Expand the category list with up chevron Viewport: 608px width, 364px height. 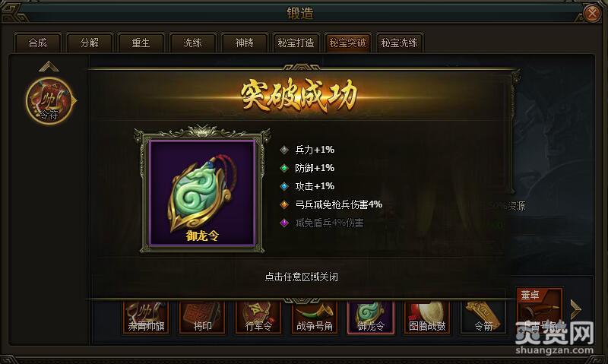click(49, 66)
